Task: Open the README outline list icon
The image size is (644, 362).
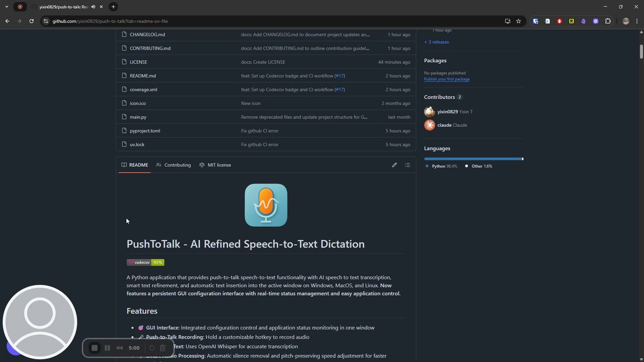Action: (x=408, y=165)
